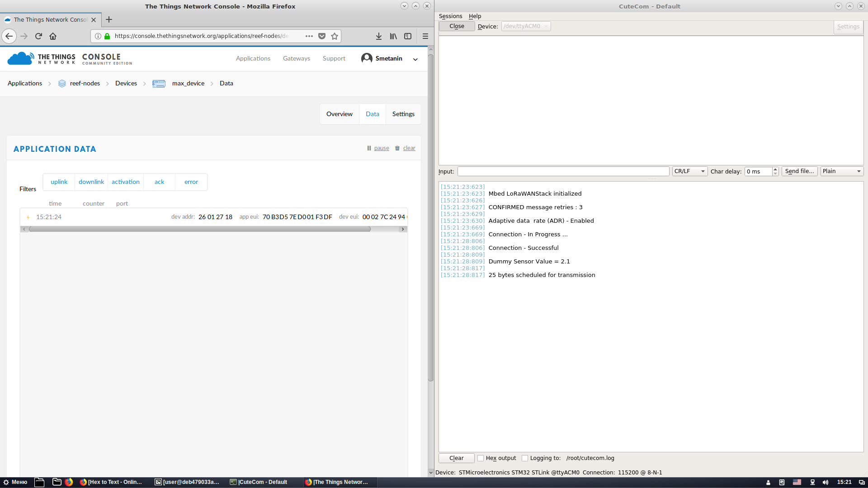868x488 pixels.
Task: Click the CuteCom Input text field
Action: tap(563, 171)
